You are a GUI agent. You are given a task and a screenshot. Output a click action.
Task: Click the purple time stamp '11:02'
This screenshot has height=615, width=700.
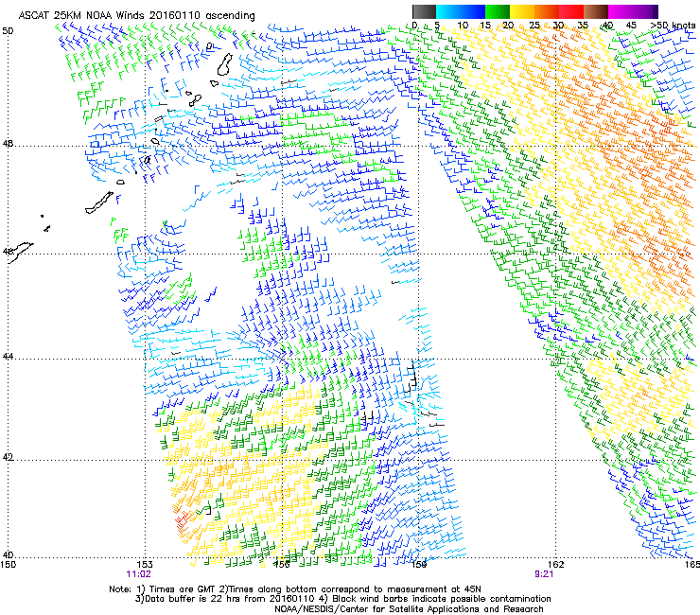139,574
